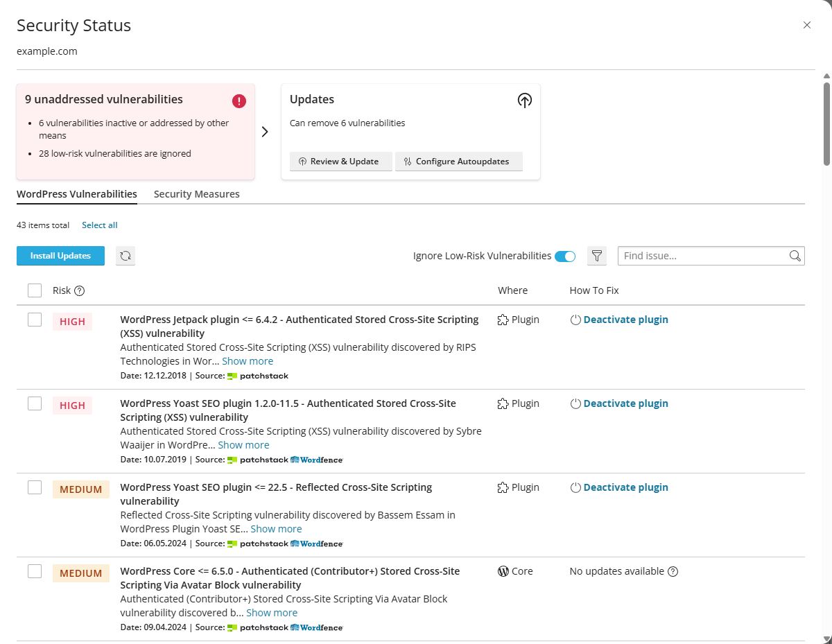Click the Jetpack plugin <= 6.4.2 vulnerability title
Viewport: 832px width, 644px height.
coord(300,327)
